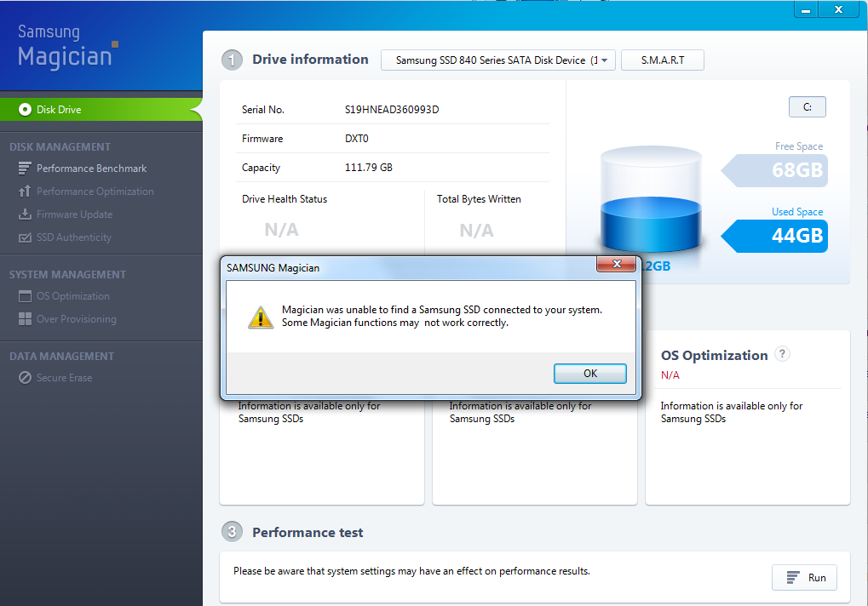Go to Firmware Update page

click(75, 214)
